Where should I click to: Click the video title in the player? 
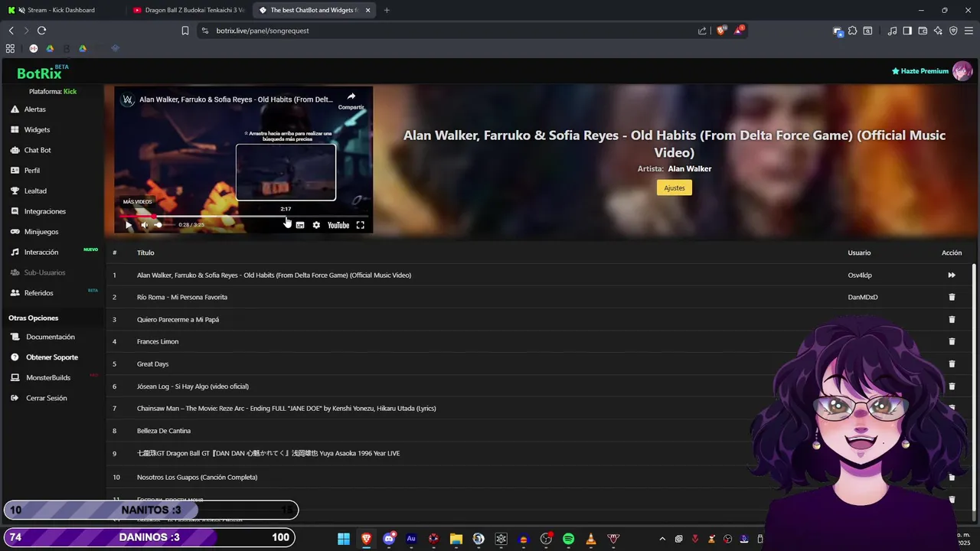[x=236, y=99]
